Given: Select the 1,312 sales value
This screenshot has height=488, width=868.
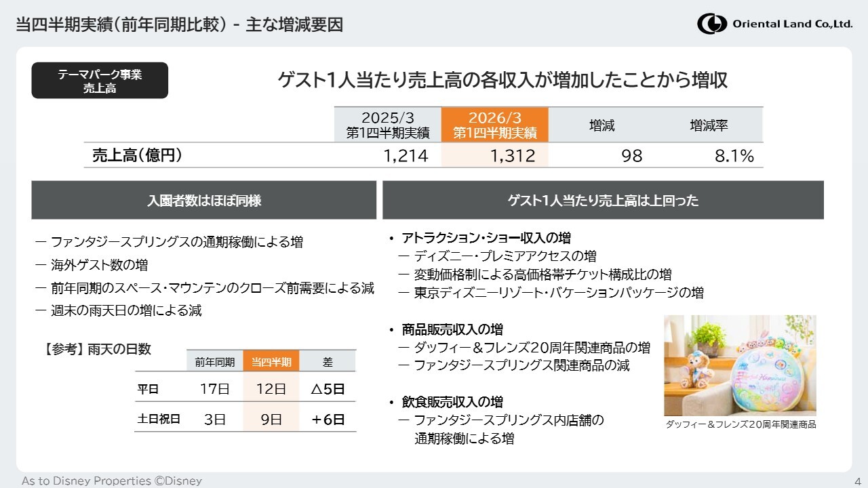Looking at the screenshot, I should tap(513, 156).
